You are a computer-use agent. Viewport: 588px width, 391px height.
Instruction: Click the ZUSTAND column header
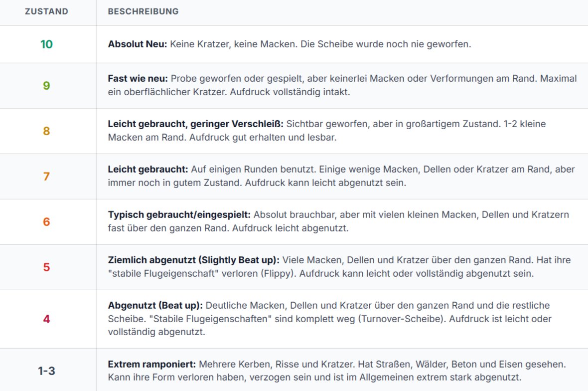(x=46, y=11)
